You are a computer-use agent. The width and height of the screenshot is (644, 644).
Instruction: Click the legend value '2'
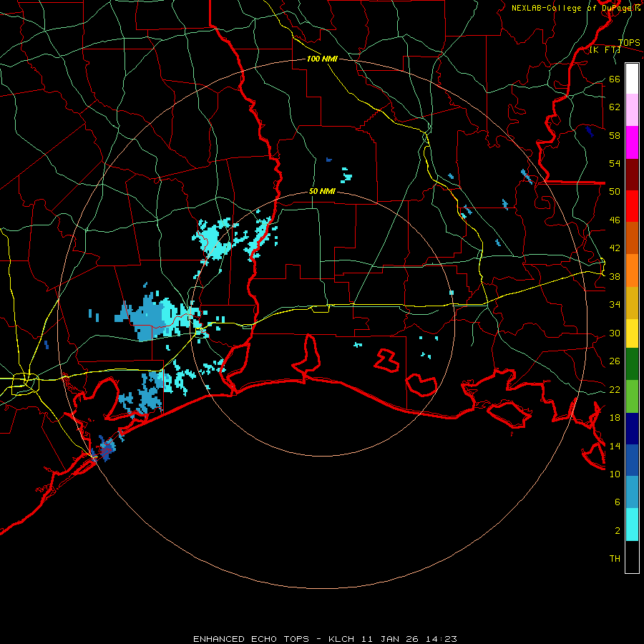coord(617,530)
